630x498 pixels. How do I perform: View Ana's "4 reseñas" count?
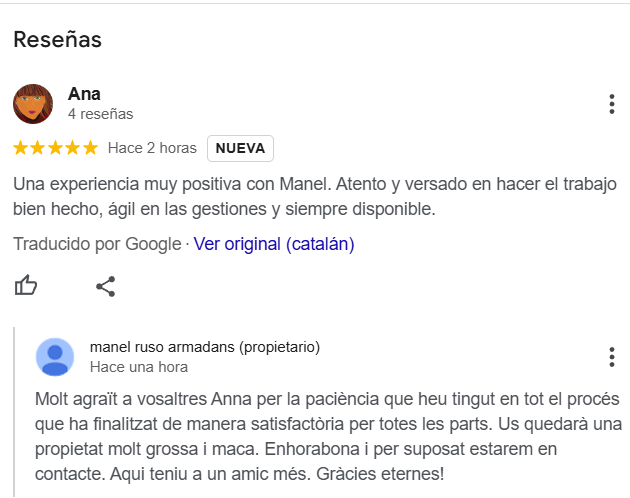point(100,115)
